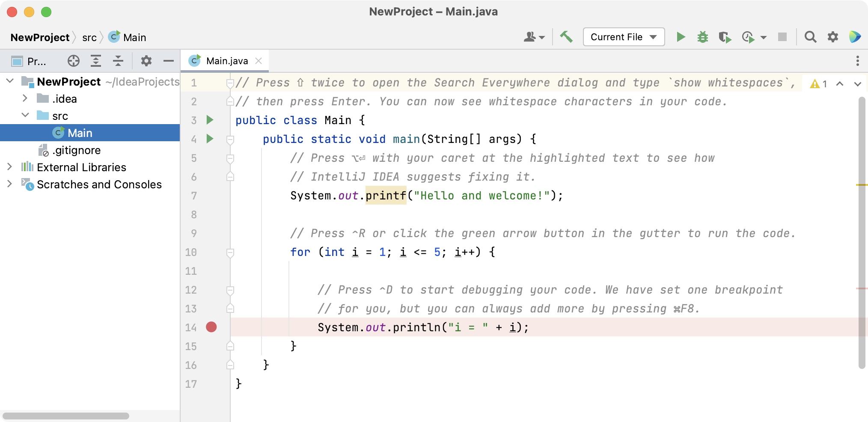868x422 pixels.
Task: Open the profiler run icon
Action: (748, 37)
